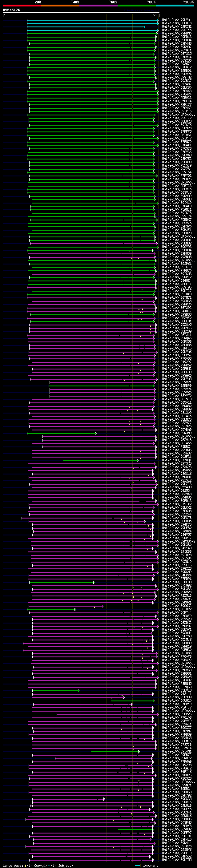The width and height of the screenshot is (197, 868).
Task: Click label UniRef100_B7ZW01
Action: tap(177, 460)
